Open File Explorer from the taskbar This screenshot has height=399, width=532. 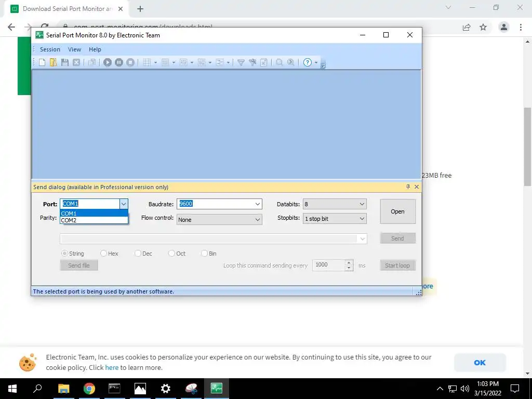tap(63, 389)
